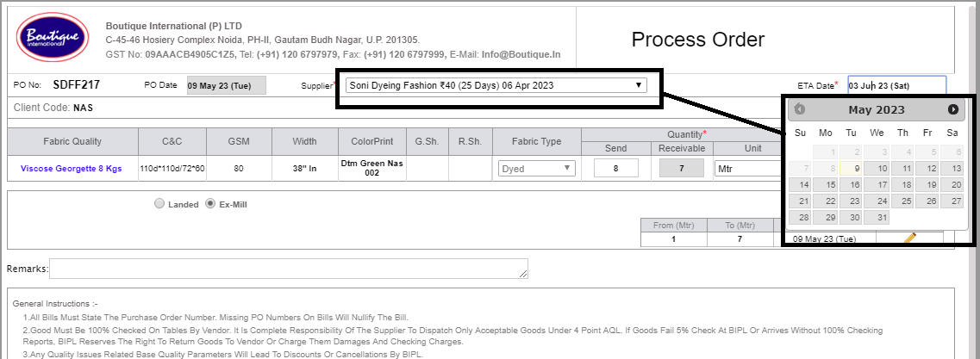Click Dtm Green Nas 002 cell
Screen dimensions: 980x359
tap(371, 168)
